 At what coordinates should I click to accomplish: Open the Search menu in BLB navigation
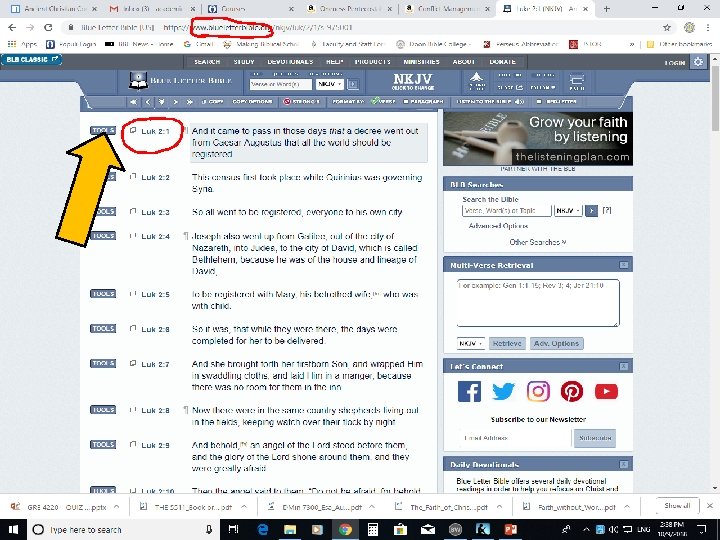coord(207,62)
